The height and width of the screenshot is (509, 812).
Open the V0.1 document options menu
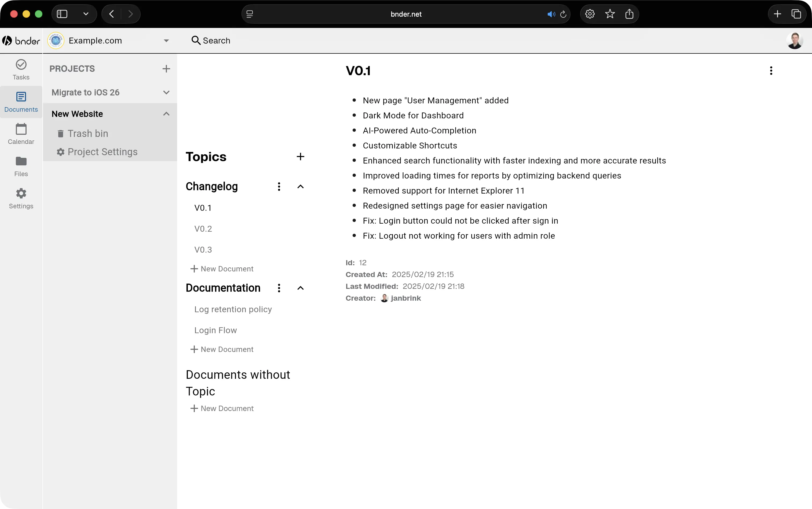pos(771,70)
